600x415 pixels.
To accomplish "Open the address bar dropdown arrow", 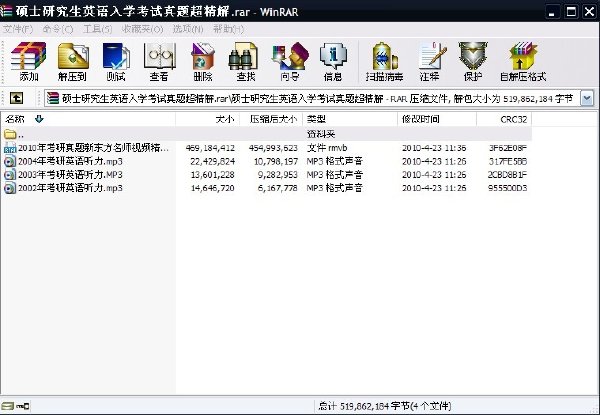I will pyautogui.click(x=587, y=99).
